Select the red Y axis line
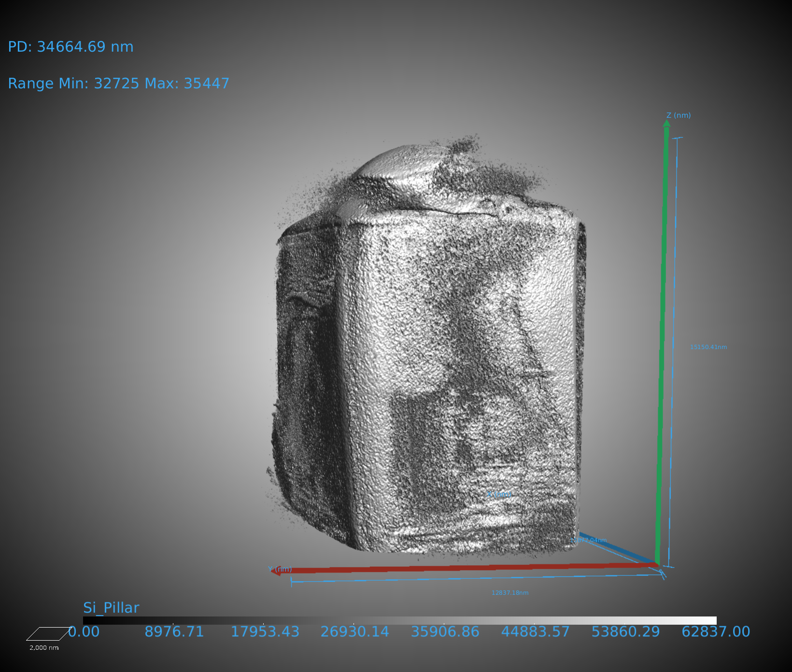792x672 pixels. (465, 568)
